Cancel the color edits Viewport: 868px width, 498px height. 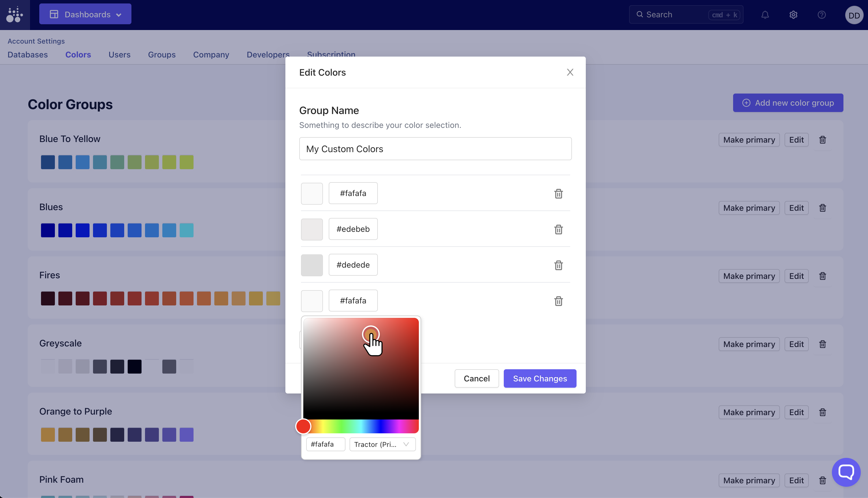476,378
